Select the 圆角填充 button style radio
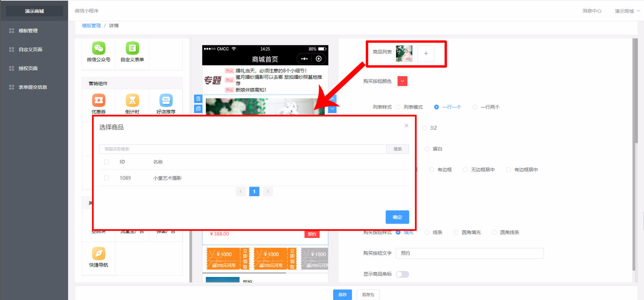 click(x=456, y=232)
